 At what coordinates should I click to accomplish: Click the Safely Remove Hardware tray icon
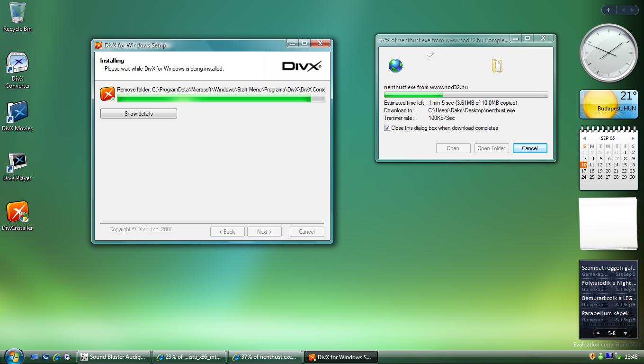click(618, 356)
